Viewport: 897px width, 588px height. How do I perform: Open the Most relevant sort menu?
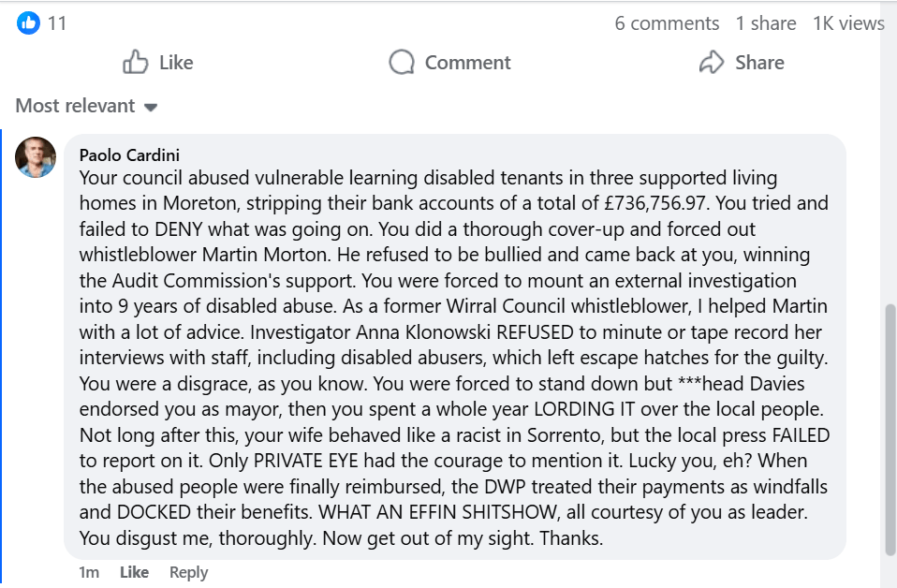click(76, 106)
